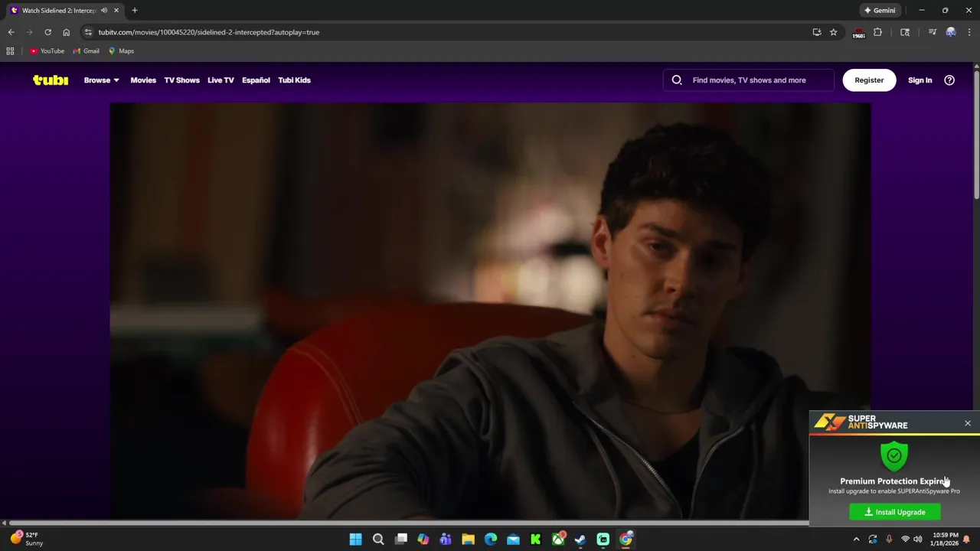Viewport: 980px width, 551px height.
Task: Open the Windows Start menu
Action: click(355, 540)
